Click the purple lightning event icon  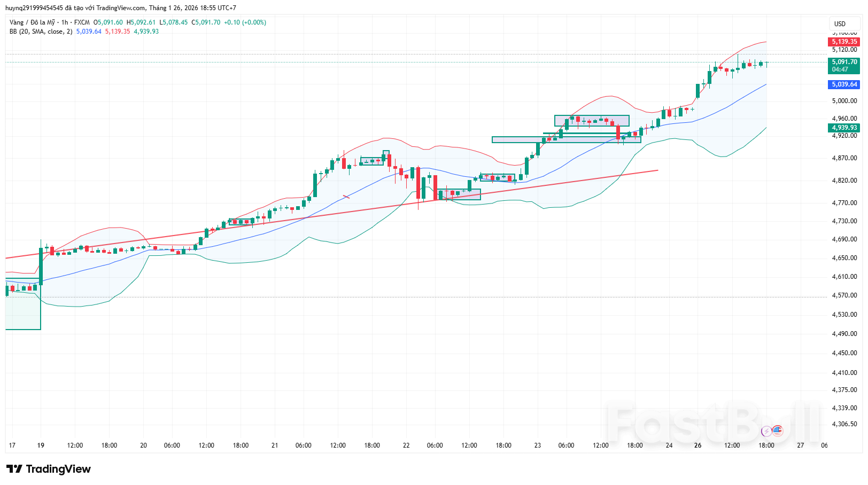point(766,431)
